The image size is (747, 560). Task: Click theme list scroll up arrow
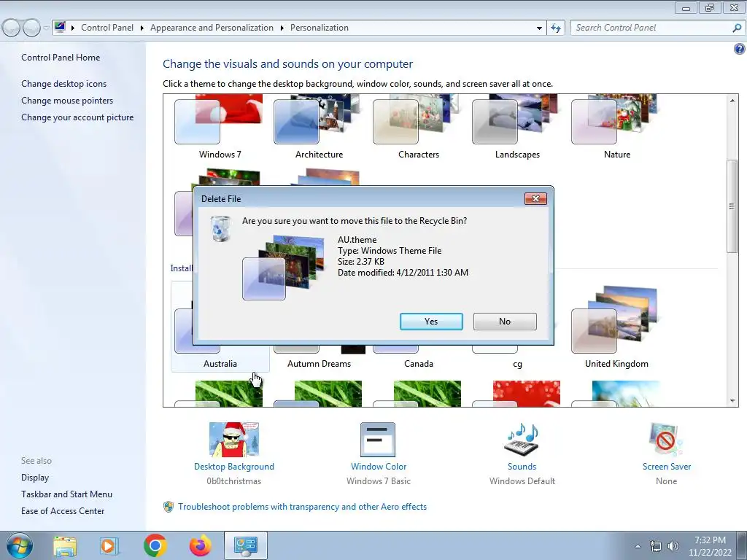(x=732, y=100)
